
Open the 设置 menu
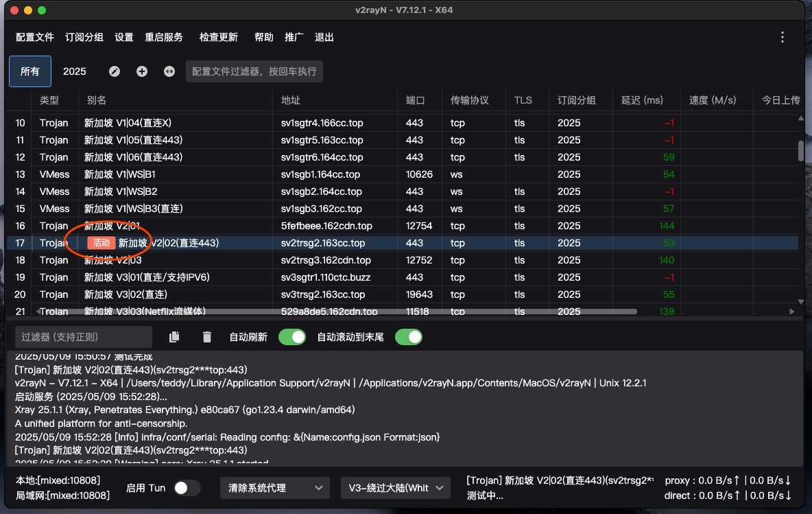[x=124, y=37]
